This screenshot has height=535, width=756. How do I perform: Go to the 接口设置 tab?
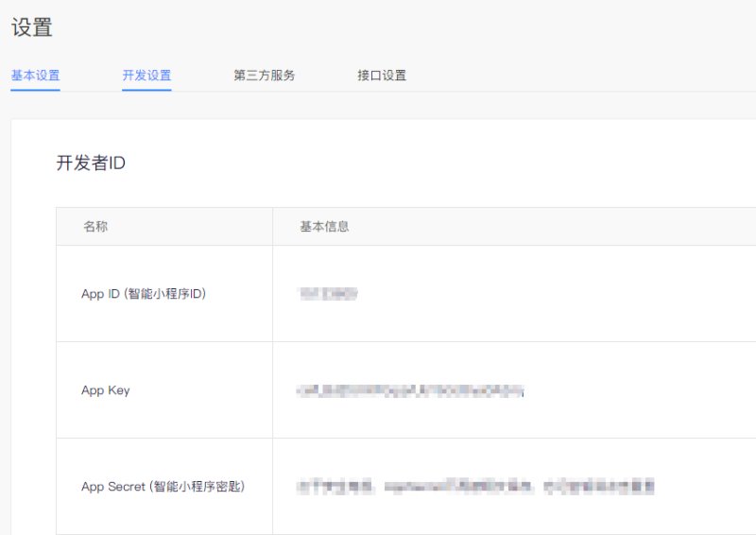382,76
